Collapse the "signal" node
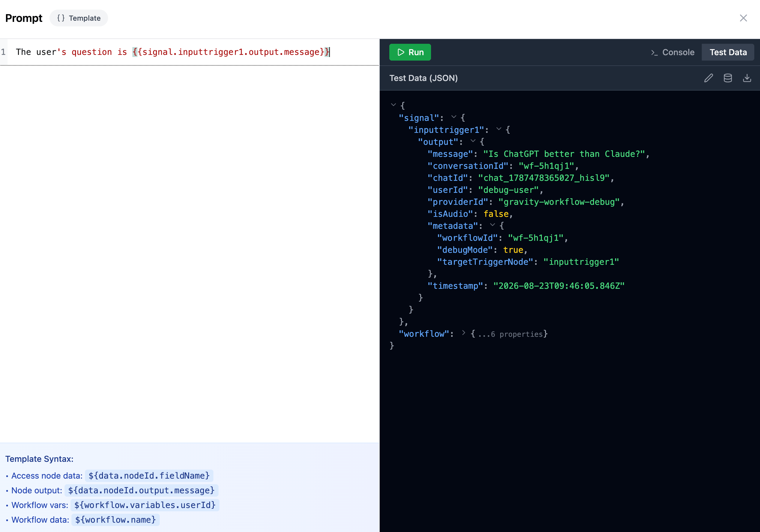760x532 pixels. coord(454,117)
